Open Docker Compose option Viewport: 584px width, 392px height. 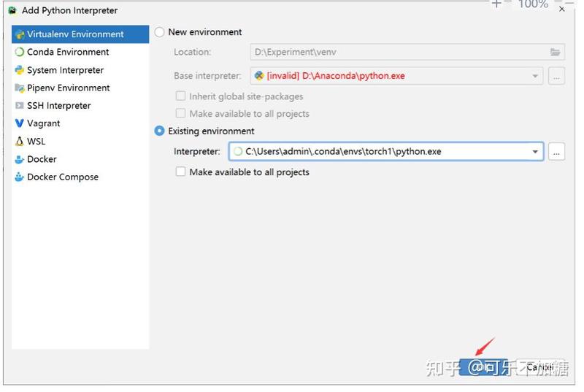click(80, 177)
